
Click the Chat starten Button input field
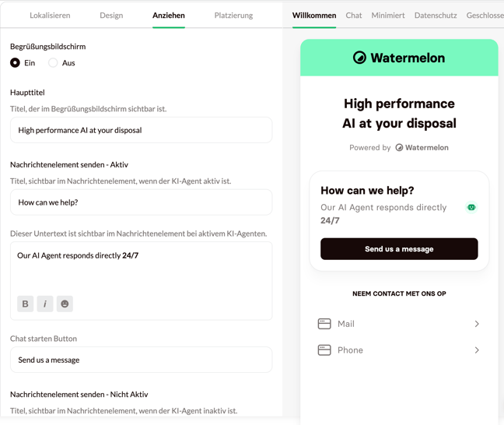click(x=141, y=360)
